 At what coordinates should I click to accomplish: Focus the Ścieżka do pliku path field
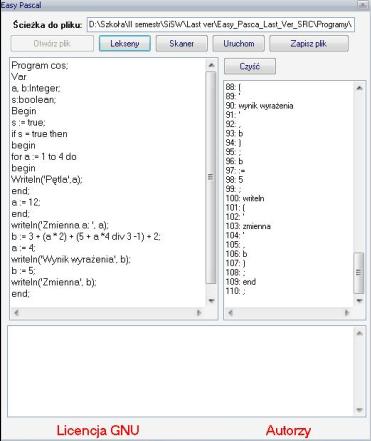pyautogui.click(x=221, y=25)
